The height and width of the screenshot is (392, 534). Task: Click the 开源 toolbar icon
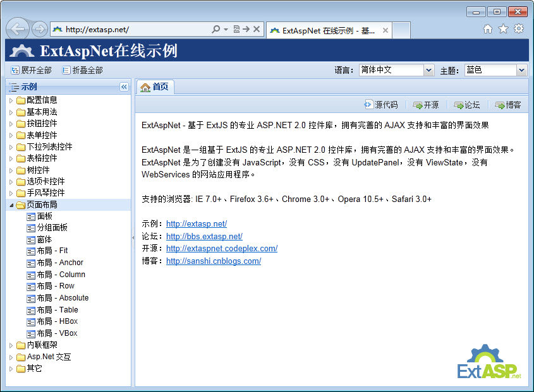click(418, 105)
